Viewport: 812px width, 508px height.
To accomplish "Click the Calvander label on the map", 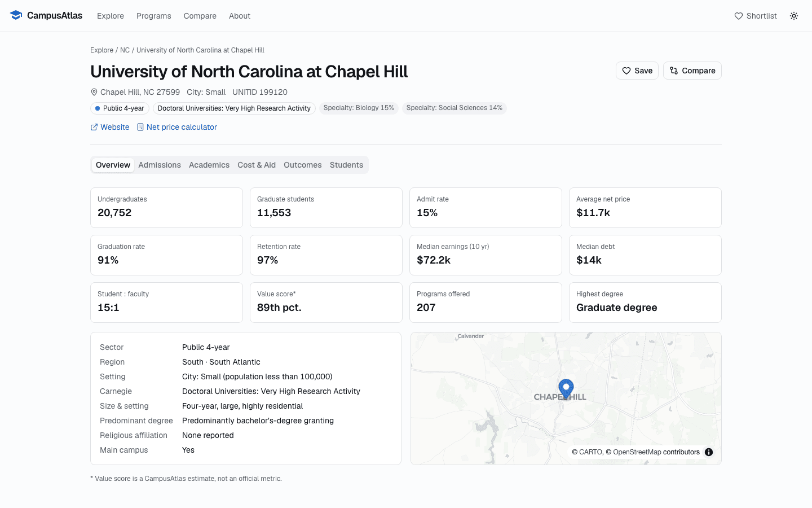I will [470, 336].
